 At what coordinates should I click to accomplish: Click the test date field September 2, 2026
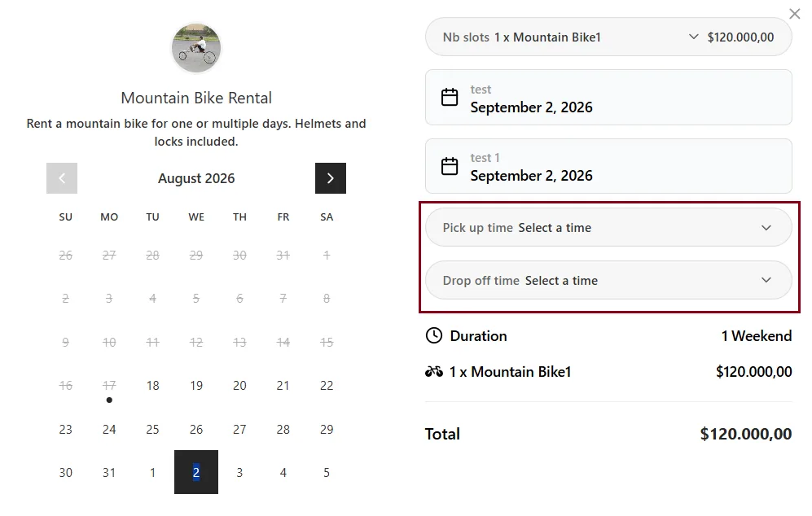[x=608, y=98]
